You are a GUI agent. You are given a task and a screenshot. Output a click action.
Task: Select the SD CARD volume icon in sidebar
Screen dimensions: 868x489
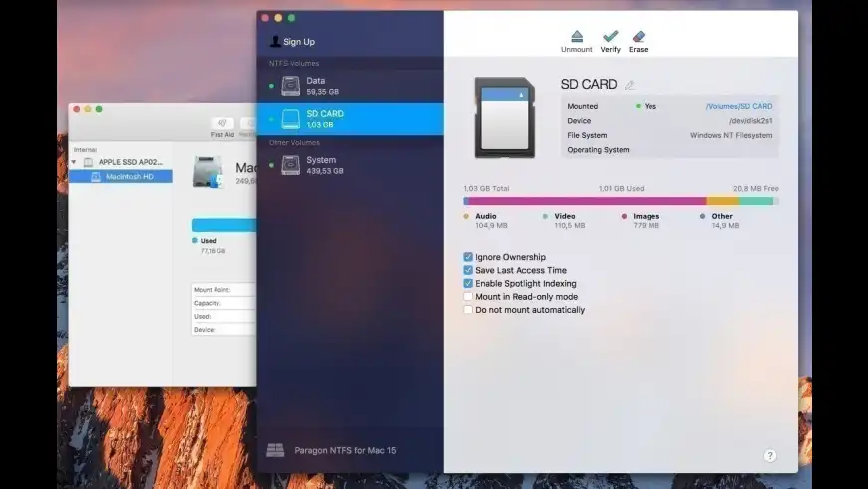290,119
